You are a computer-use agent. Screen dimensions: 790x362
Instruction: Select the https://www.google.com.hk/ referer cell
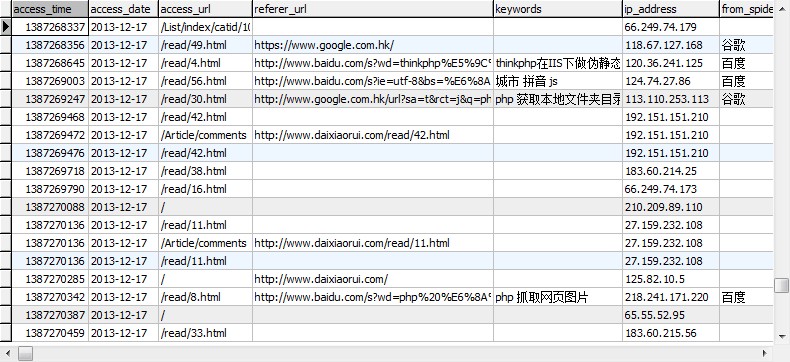coord(372,45)
